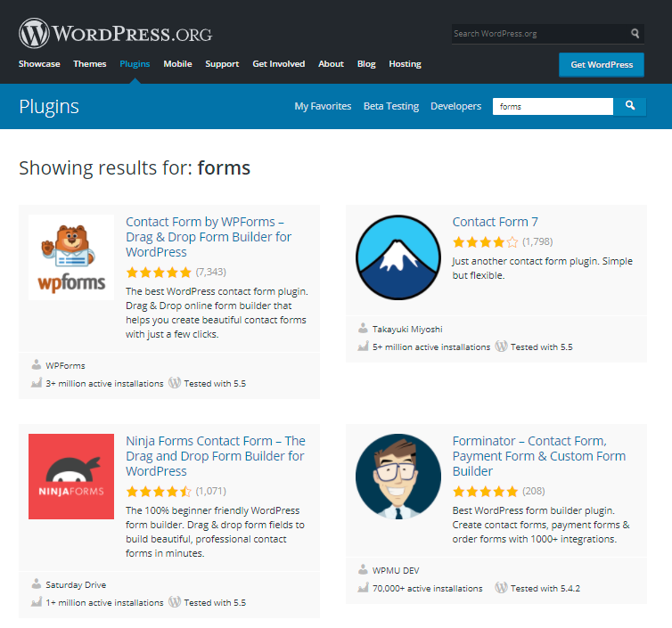This screenshot has height=628, width=672.
Task: Open the Hosting menu item
Action: coord(405,64)
